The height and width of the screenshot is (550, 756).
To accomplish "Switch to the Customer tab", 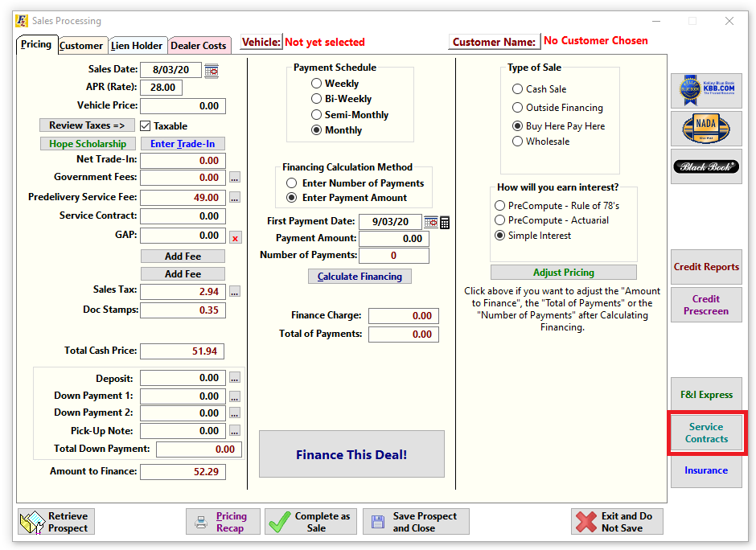I will [x=81, y=46].
